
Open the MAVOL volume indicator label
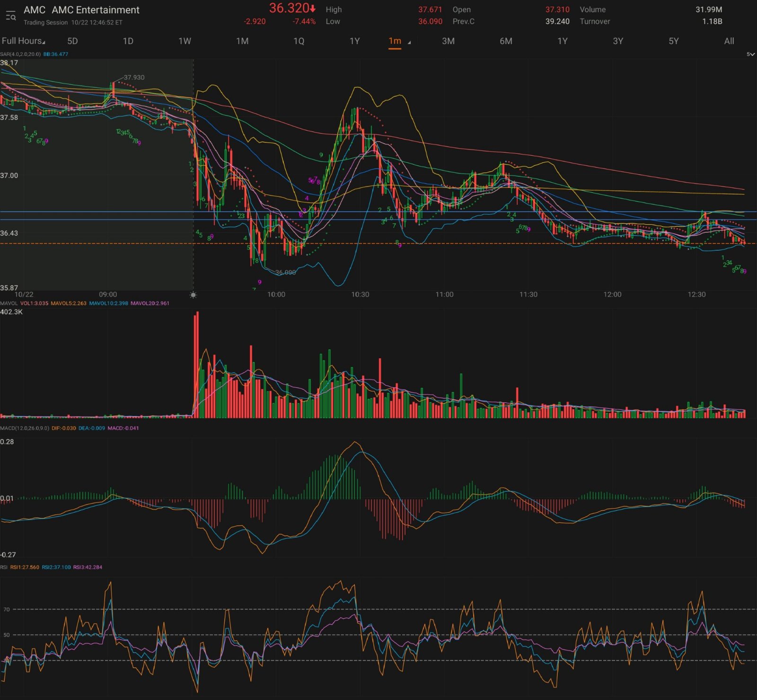pos(9,303)
